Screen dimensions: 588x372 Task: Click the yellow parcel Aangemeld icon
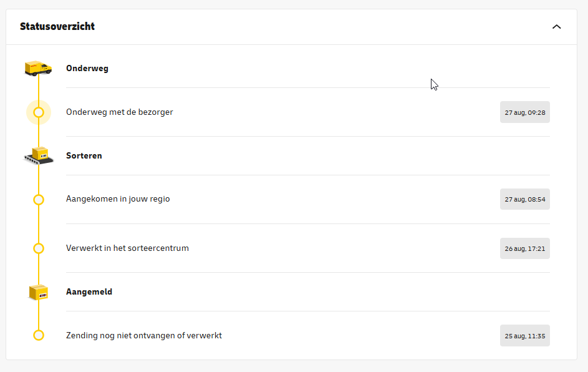pos(38,292)
